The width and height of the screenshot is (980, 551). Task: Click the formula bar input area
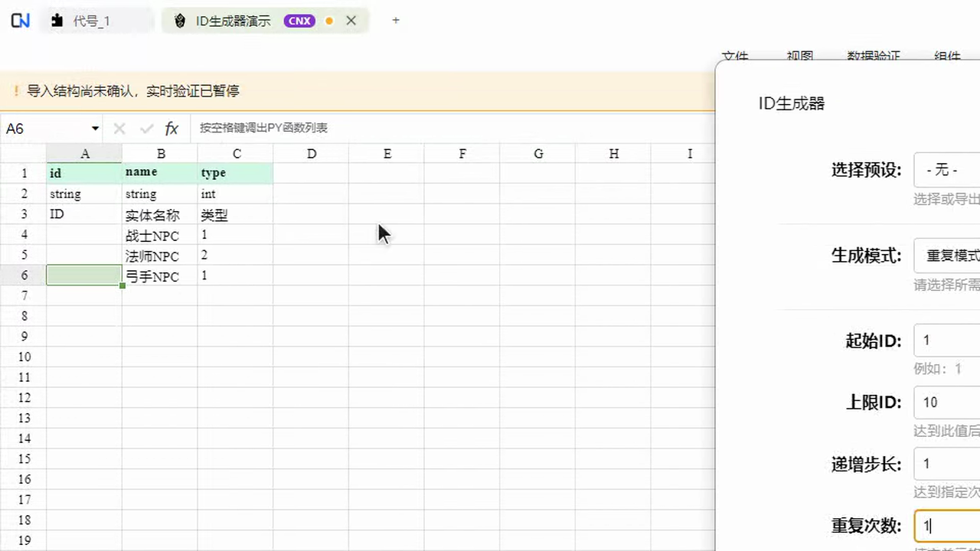tap(452, 128)
